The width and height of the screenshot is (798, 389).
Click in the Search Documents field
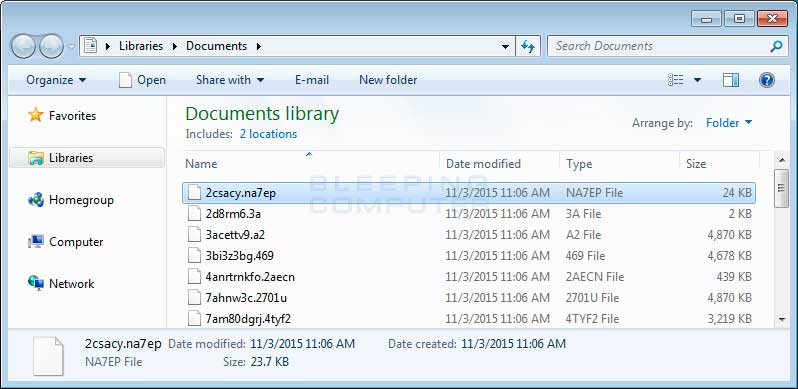(x=659, y=46)
